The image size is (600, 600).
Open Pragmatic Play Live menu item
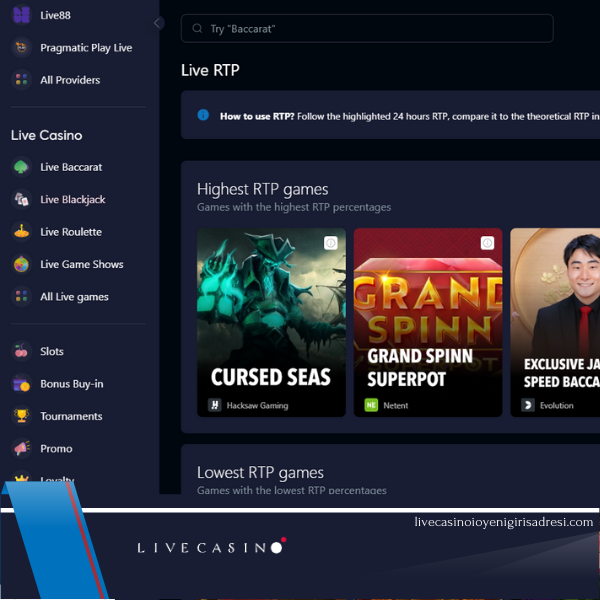(x=86, y=47)
